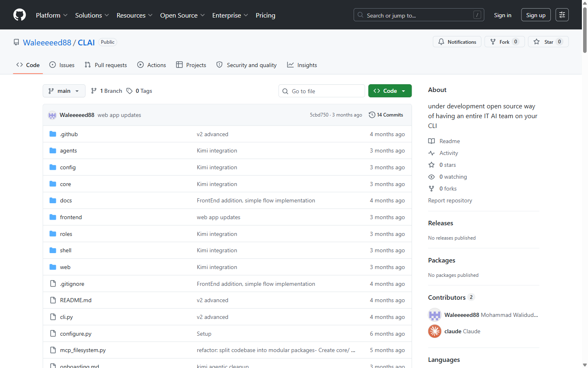Open the mcp_filesystem.py file
Viewport: 588px width, 368px height.
coord(82,350)
